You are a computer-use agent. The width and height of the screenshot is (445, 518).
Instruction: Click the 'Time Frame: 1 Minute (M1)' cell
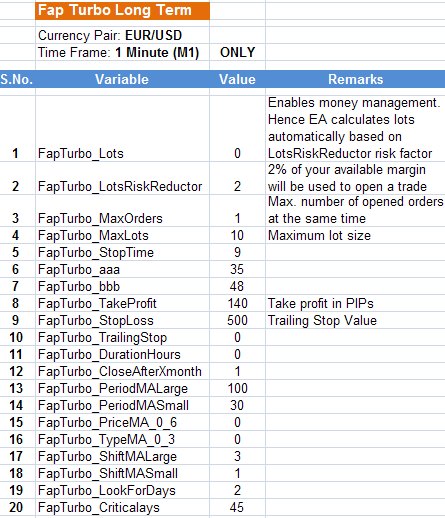pos(122,52)
